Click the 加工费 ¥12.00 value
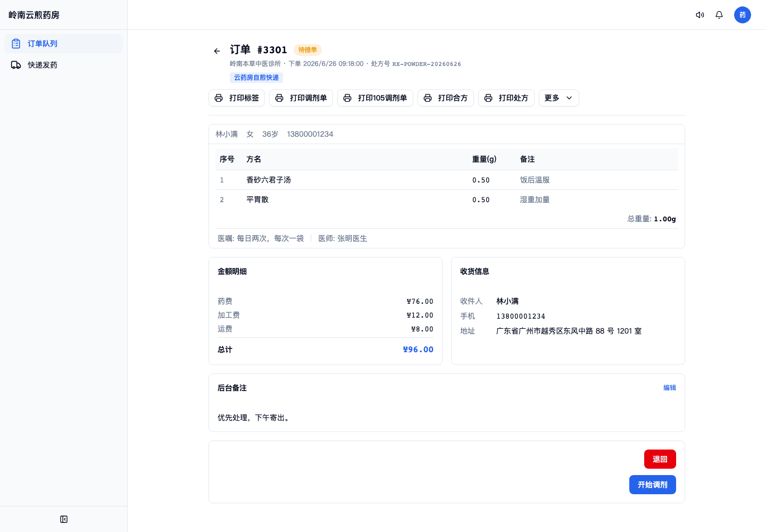 420,315
